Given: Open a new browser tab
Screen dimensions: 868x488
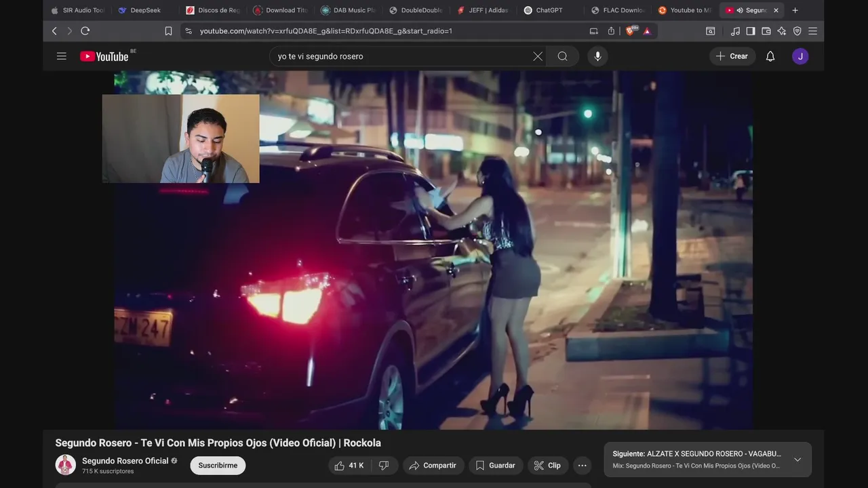Looking at the screenshot, I should tap(795, 10).
